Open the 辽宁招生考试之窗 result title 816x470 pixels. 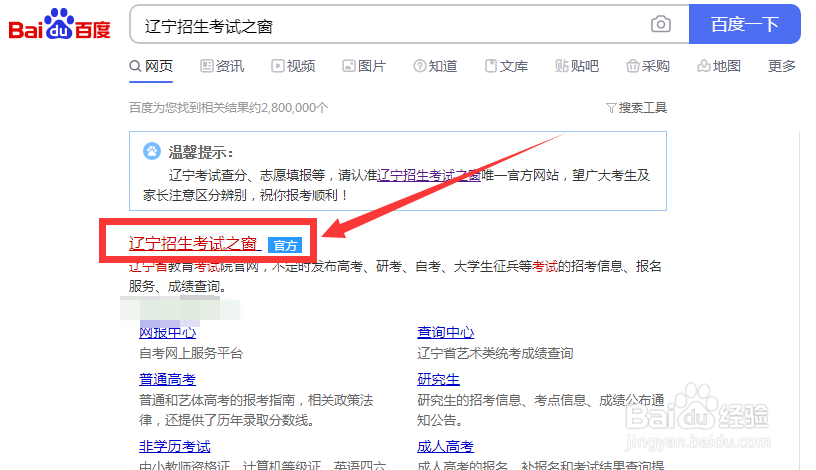(193, 243)
